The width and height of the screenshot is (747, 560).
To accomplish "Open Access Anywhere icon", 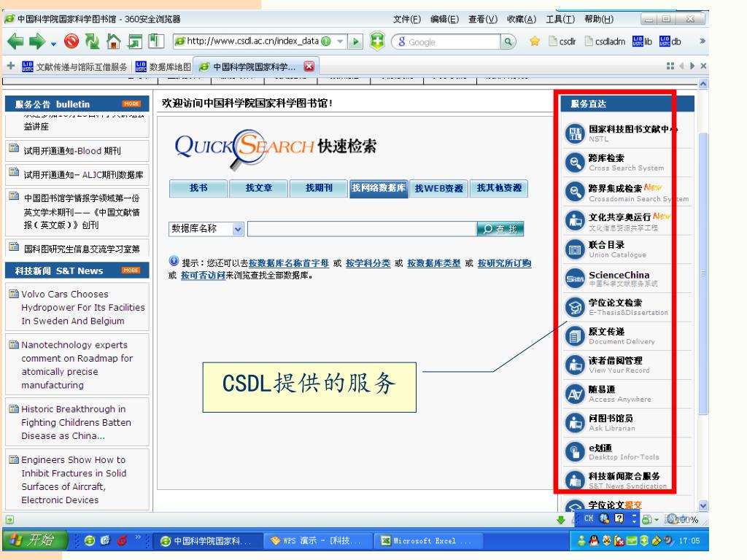I will 575,394.
